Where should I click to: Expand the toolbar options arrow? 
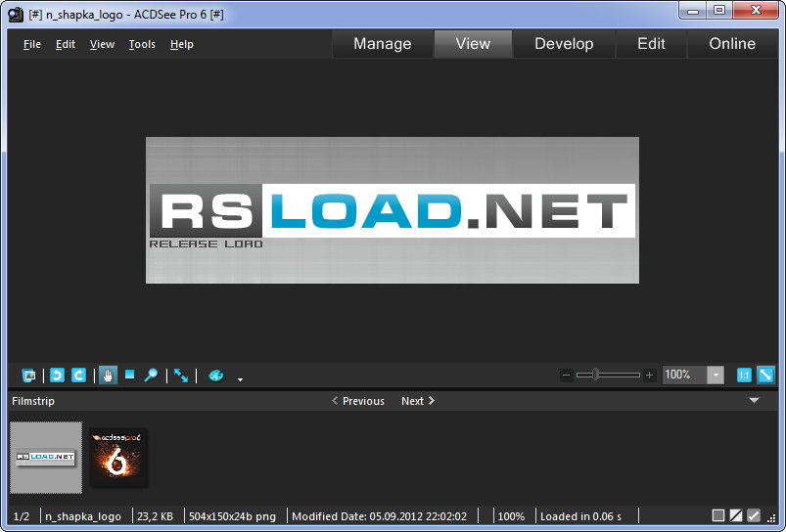pos(240,378)
